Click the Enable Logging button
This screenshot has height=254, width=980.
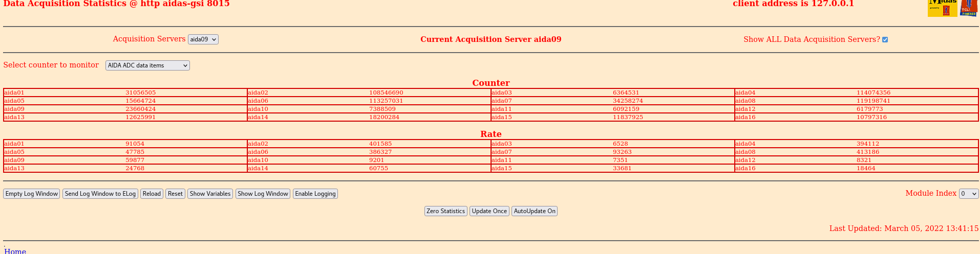click(x=315, y=194)
